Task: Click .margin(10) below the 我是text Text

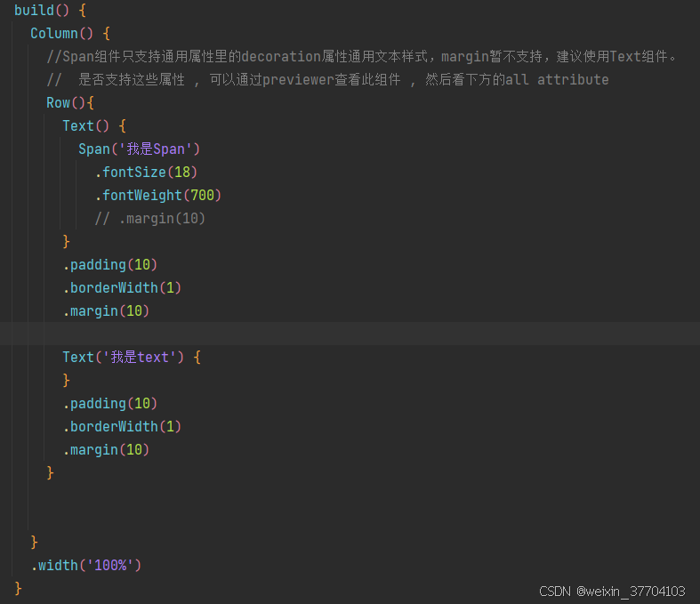Action: click(106, 450)
